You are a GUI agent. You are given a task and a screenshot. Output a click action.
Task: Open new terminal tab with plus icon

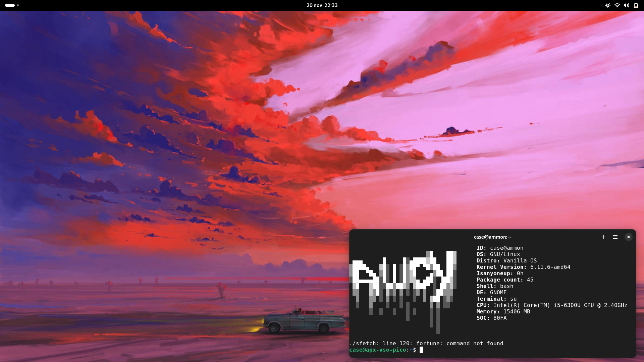click(603, 237)
